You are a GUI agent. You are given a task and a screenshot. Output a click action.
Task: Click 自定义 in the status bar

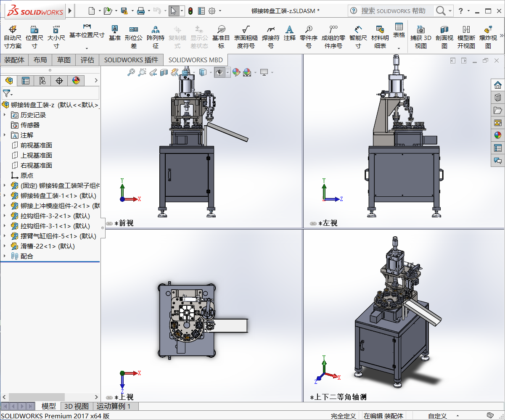coord(437,416)
